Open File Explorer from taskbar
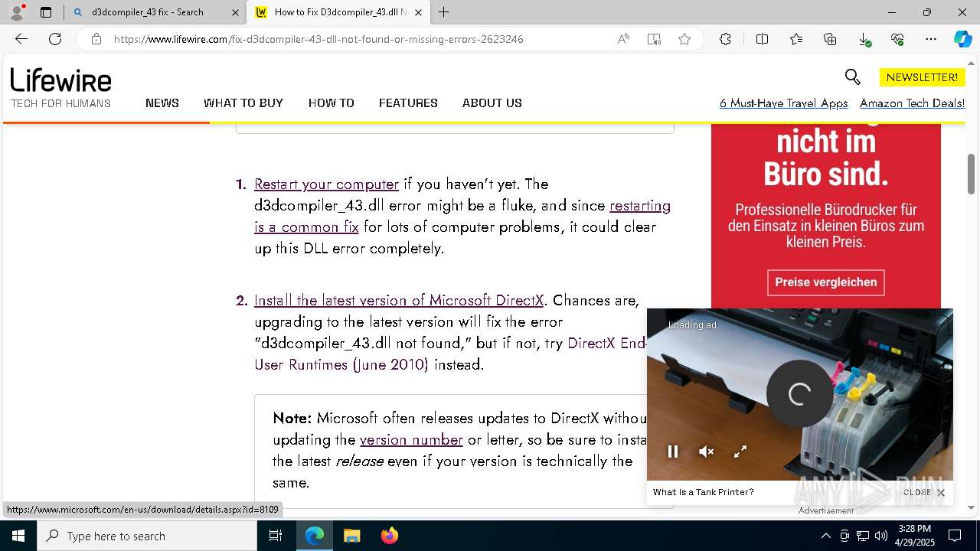980x551 pixels. click(351, 536)
